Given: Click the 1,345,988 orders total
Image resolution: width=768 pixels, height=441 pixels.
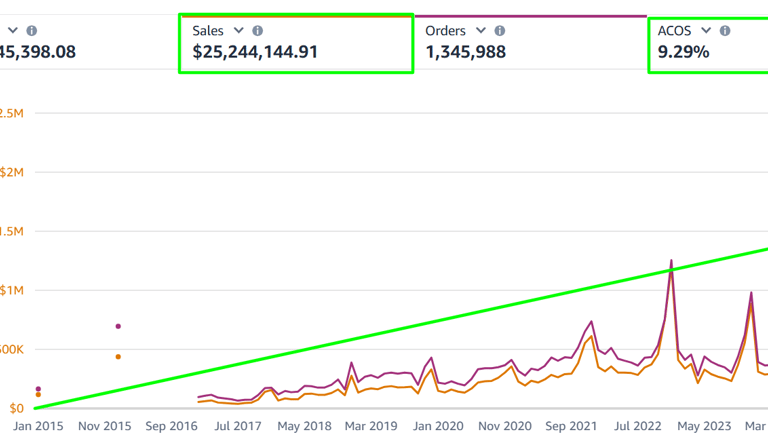Looking at the screenshot, I should [x=465, y=52].
